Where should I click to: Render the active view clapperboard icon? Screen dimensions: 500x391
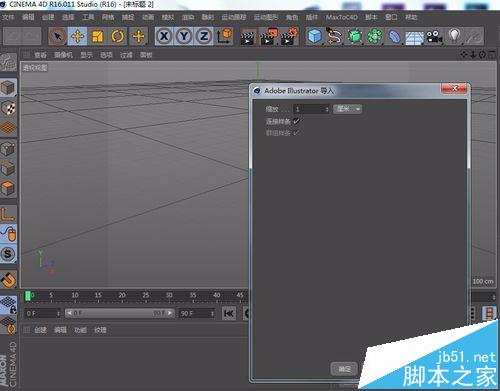pos(248,37)
